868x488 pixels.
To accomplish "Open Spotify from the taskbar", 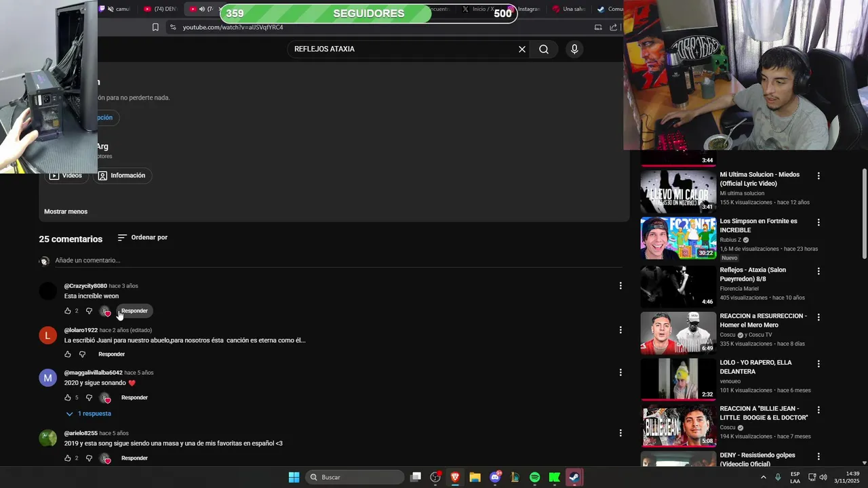I will [x=534, y=477].
